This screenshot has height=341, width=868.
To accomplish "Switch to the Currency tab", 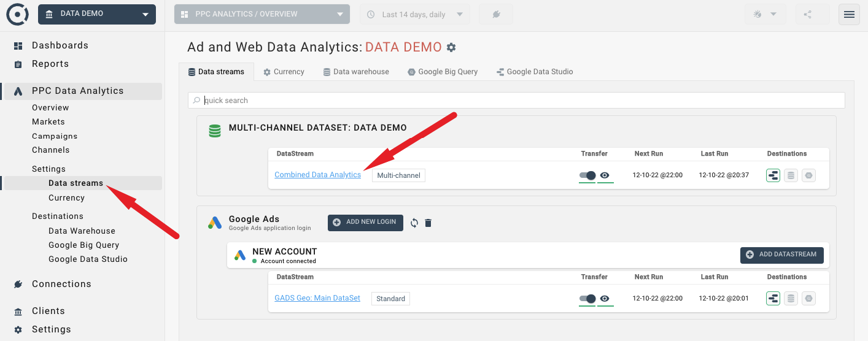I will coord(284,72).
